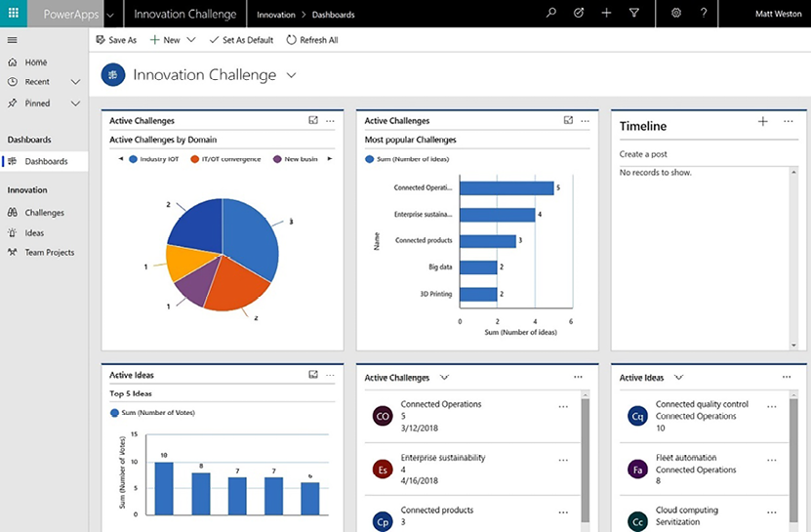Select Dashboards in the sidebar
Image resolution: width=811 pixels, height=532 pixels.
pyautogui.click(x=46, y=161)
